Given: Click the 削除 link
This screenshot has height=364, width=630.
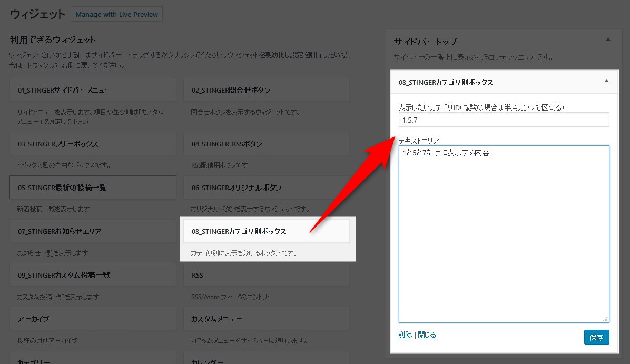Looking at the screenshot, I should pos(406,335).
